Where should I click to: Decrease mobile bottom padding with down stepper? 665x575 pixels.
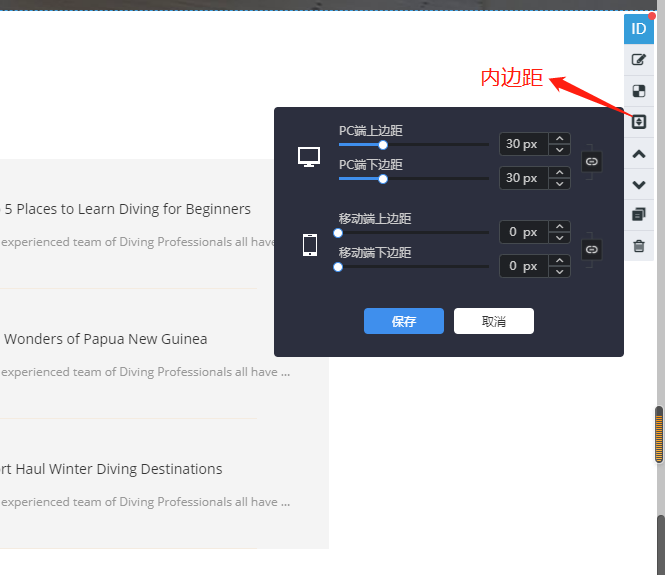tap(560, 271)
